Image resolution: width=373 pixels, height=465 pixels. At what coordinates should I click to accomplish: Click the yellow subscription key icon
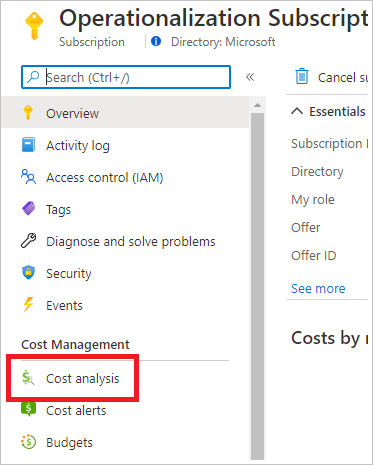click(x=34, y=26)
